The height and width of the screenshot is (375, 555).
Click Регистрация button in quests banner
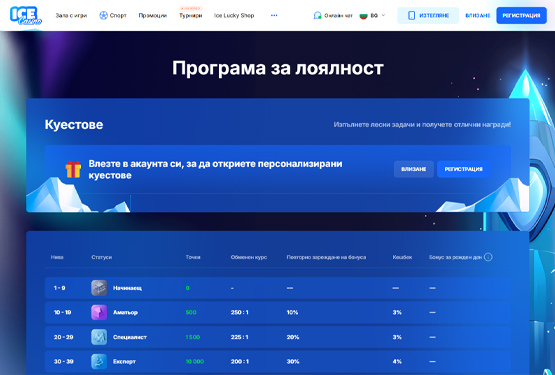click(x=464, y=169)
